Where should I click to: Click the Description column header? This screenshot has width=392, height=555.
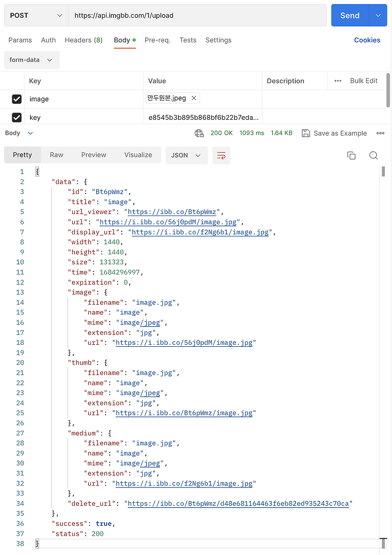click(x=285, y=81)
